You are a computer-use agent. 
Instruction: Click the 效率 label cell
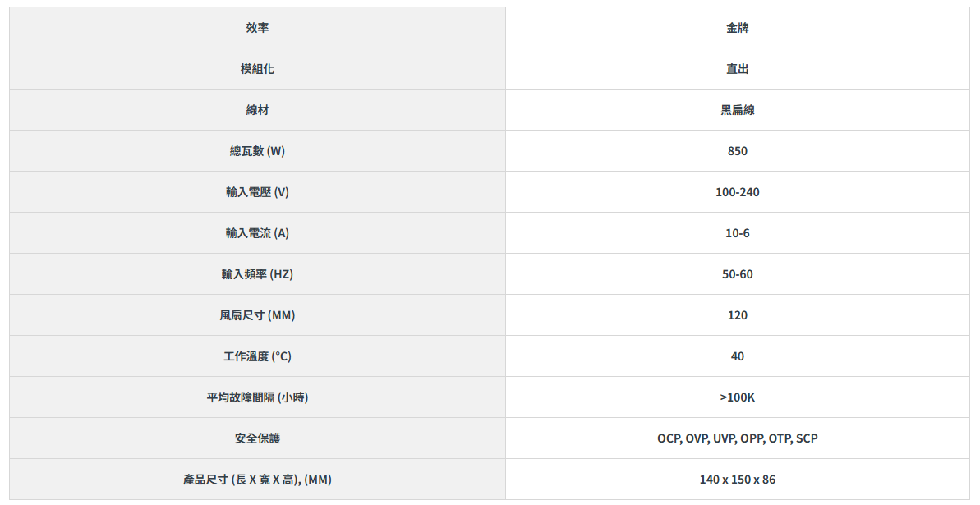point(257,28)
